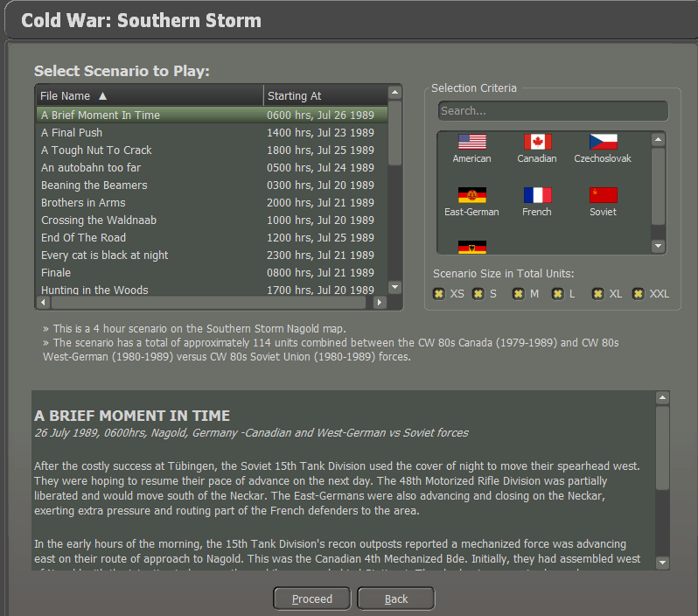
Task: Click start time 2300 hrs, Jul 21 1989
Action: pyautogui.click(x=320, y=255)
